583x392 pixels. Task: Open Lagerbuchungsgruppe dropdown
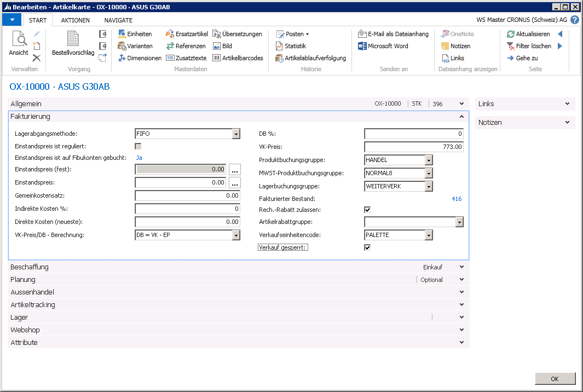click(x=429, y=186)
